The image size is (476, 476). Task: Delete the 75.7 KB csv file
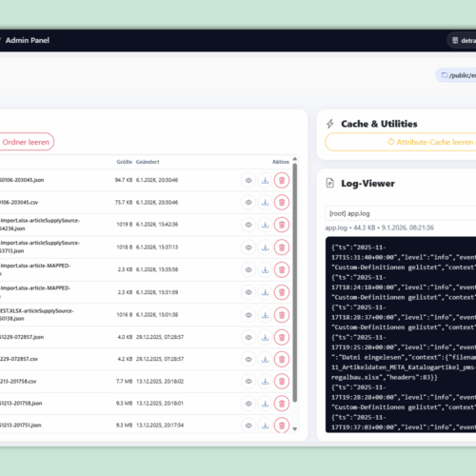[282, 202]
